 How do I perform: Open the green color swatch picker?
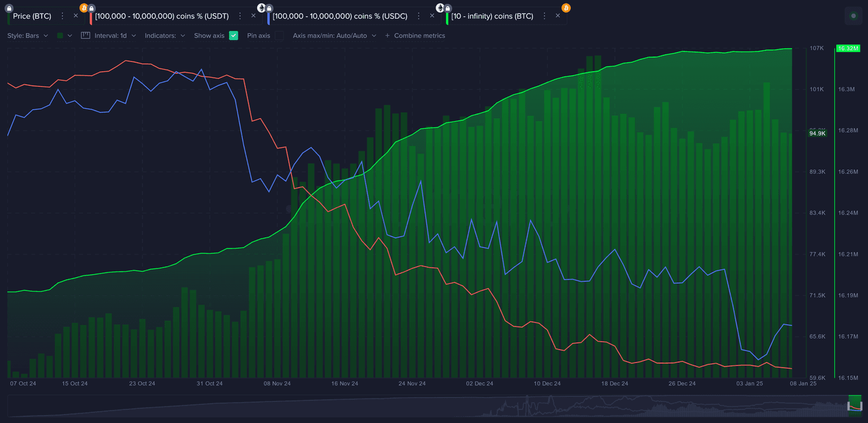pos(64,36)
